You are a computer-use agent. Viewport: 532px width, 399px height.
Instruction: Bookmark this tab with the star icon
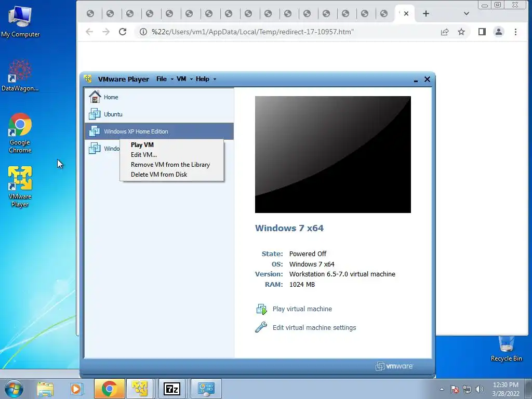tap(461, 32)
